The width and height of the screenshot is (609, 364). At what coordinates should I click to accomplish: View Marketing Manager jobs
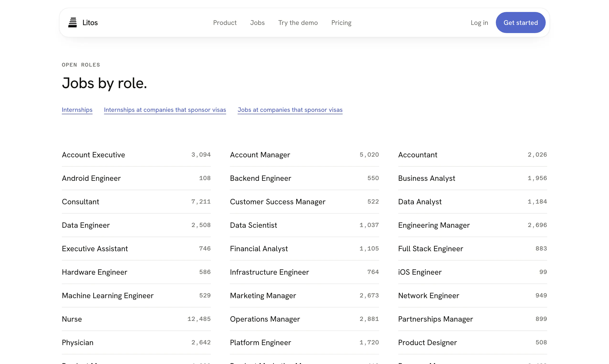pyautogui.click(x=304, y=296)
